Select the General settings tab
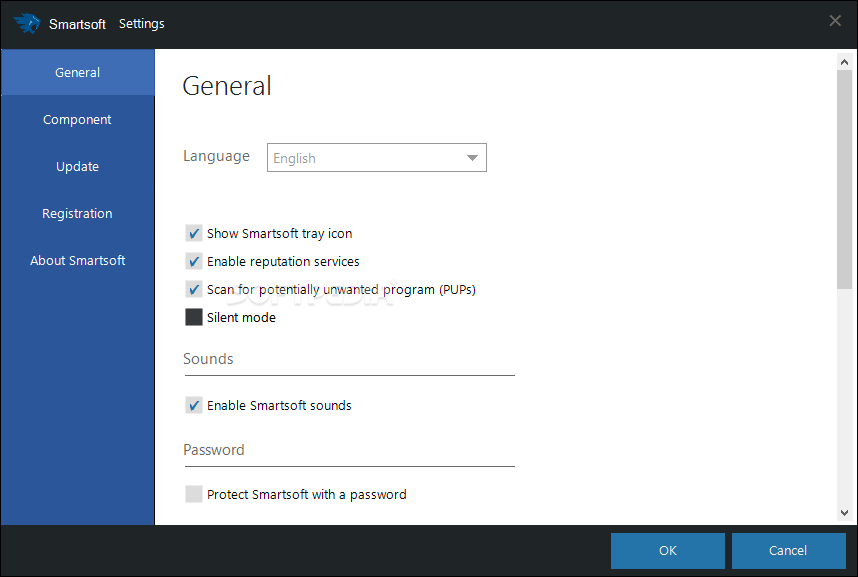Screen dimensions: 858x577 point(78,72)
